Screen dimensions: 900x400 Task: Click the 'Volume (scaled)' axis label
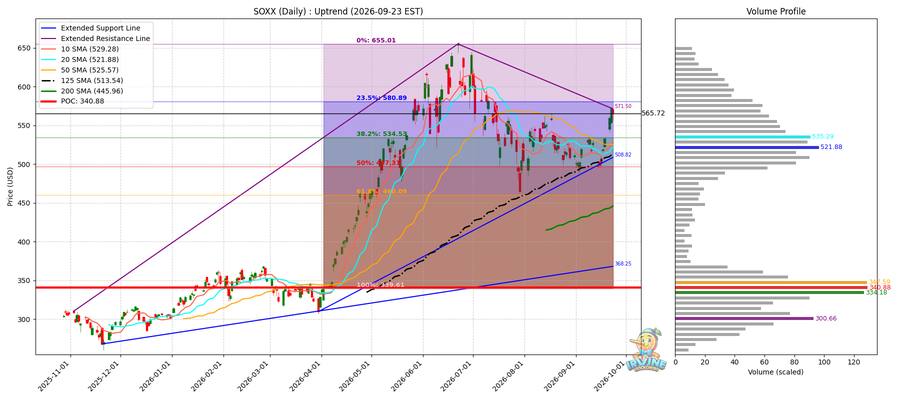click(775, 372)
